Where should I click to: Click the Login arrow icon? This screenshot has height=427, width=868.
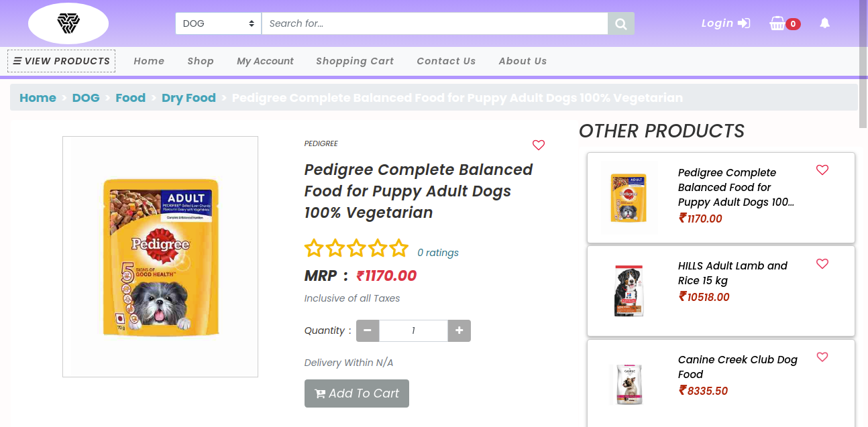[744, 23]
